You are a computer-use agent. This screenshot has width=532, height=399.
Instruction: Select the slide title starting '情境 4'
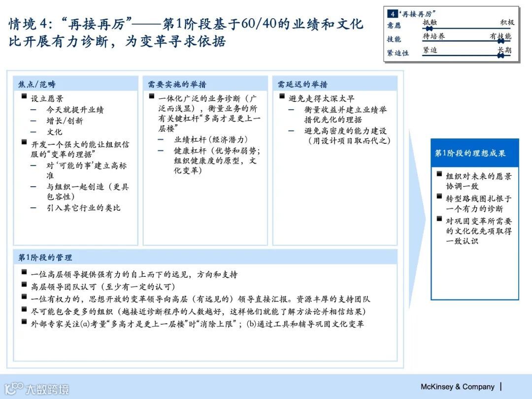(186, 33)
